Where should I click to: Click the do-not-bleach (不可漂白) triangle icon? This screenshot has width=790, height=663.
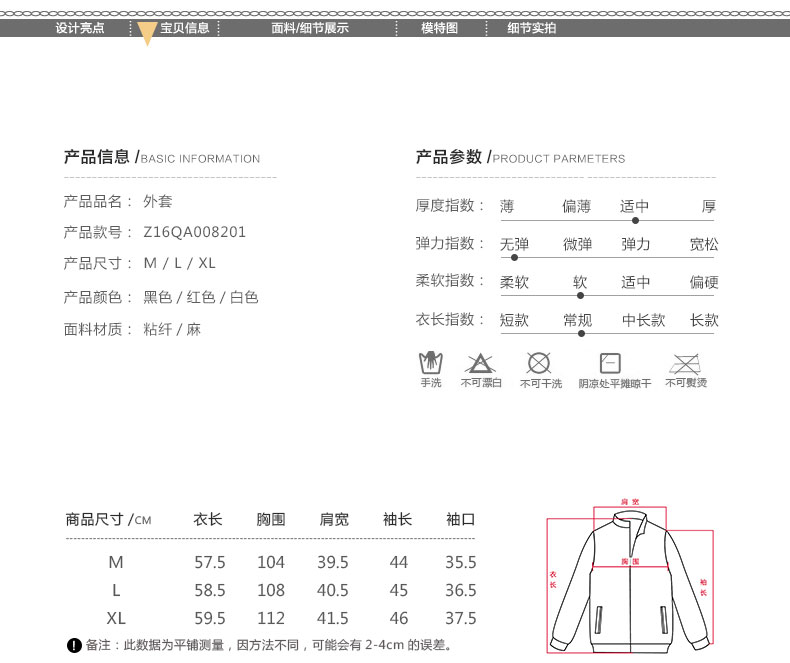pos(481,363)
